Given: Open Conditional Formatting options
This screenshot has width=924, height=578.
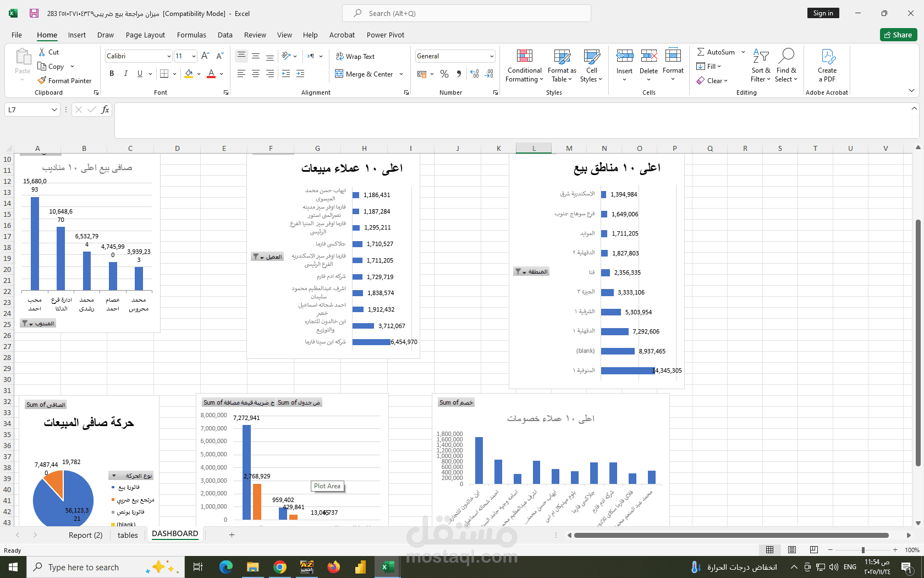Looking at the screenshot, I should pos(524,66).
